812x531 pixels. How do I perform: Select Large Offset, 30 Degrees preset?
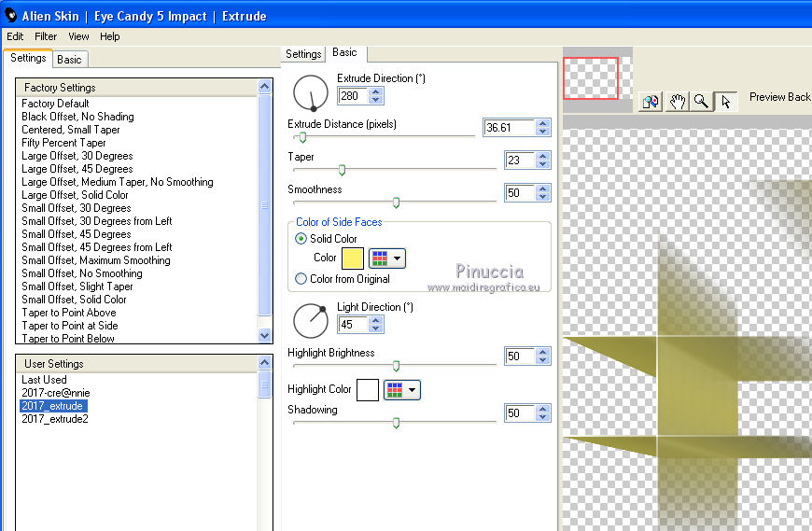click(77, 156)
